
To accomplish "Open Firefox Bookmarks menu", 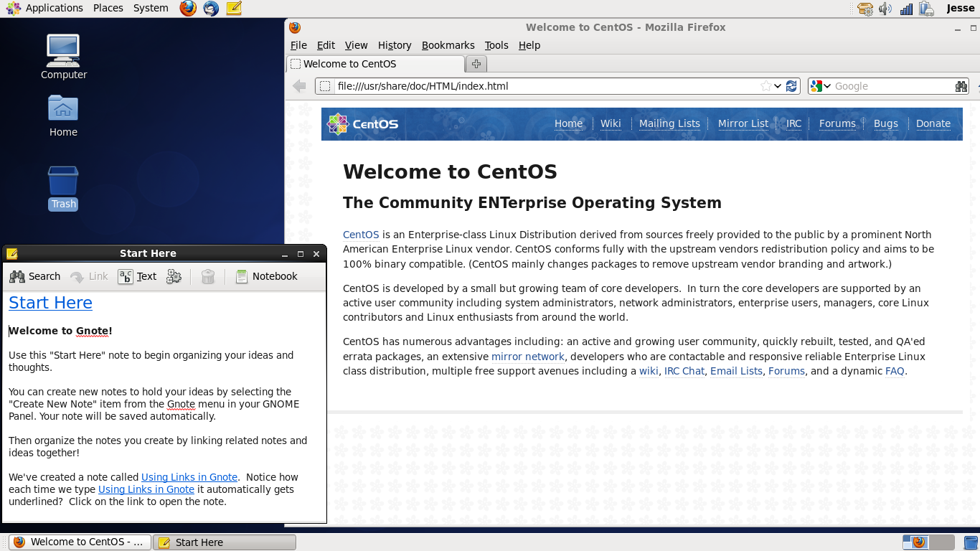I will tap(448, 45).
